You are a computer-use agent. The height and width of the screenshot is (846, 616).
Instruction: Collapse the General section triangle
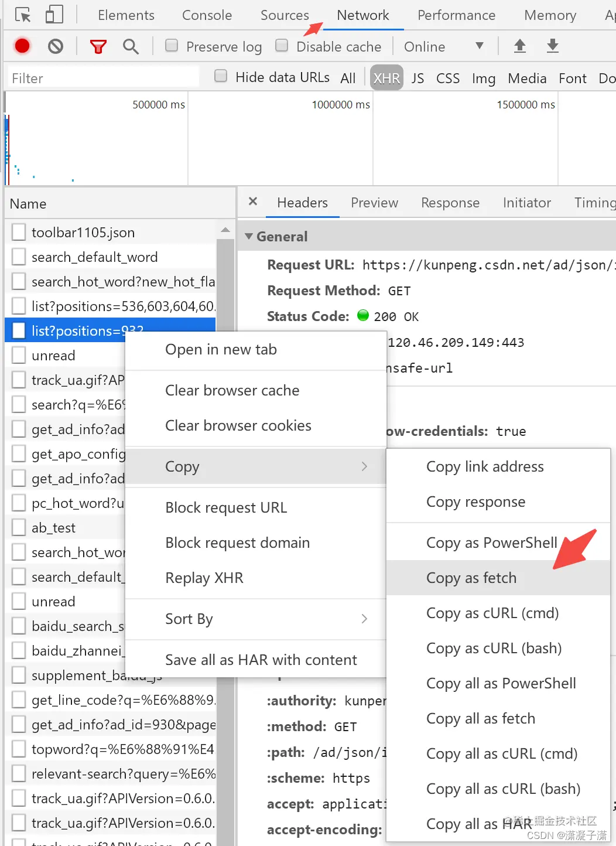coord(249,236)
